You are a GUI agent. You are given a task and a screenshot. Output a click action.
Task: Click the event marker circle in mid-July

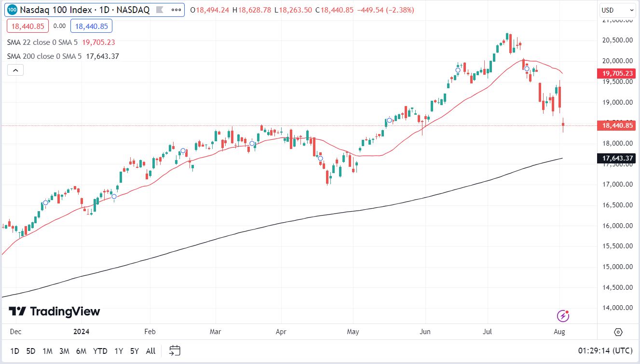(527, 69)
